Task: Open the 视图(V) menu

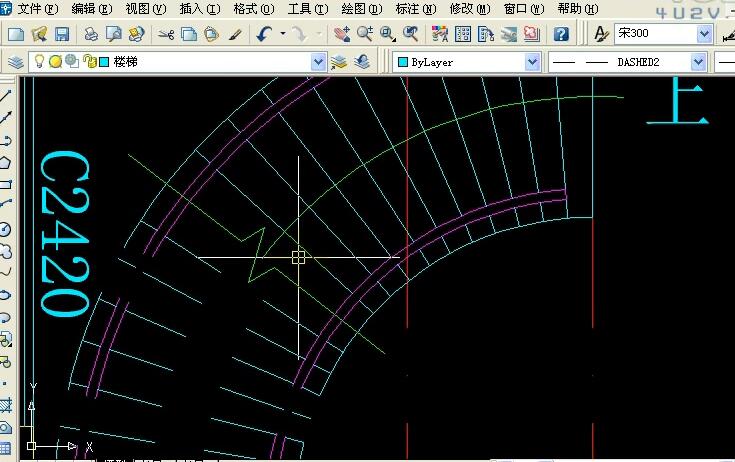Action: (x=146, y=9)
